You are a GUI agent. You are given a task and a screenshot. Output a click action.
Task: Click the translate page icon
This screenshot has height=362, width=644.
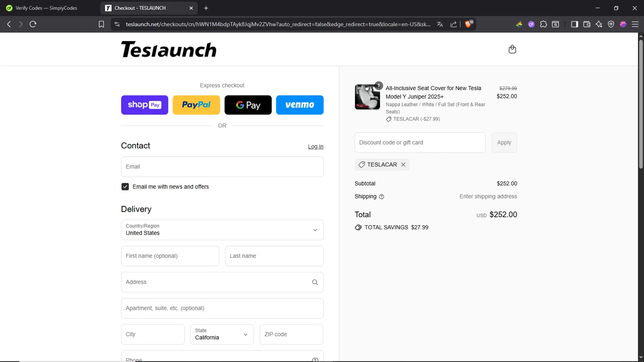440,24
